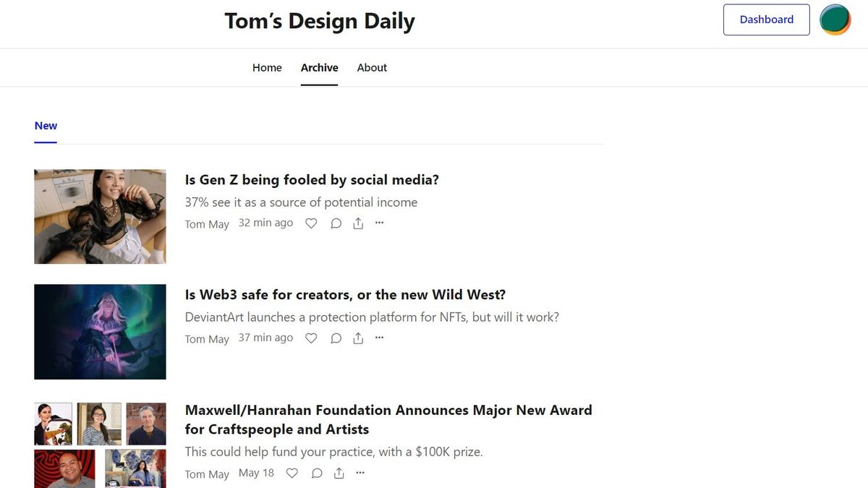This screenshot has height=488, width=868.
Task: Share the Web3 creators post
Action: pos(358,338)
